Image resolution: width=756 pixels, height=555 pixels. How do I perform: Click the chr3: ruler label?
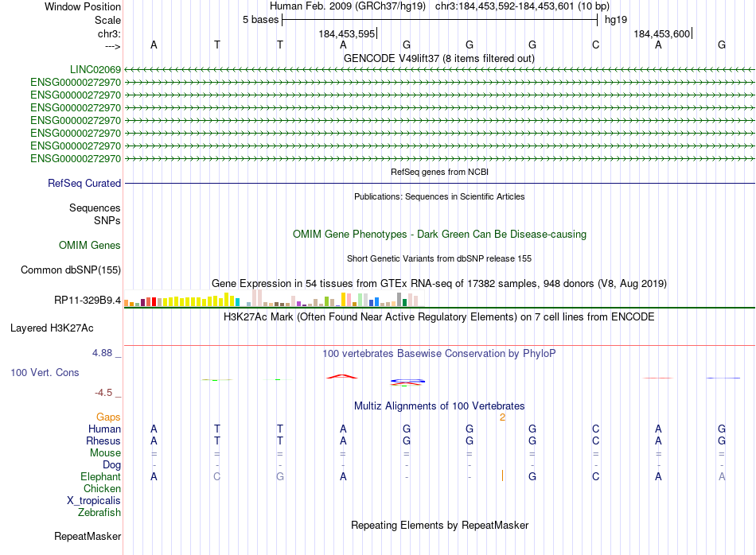point(109,33)
